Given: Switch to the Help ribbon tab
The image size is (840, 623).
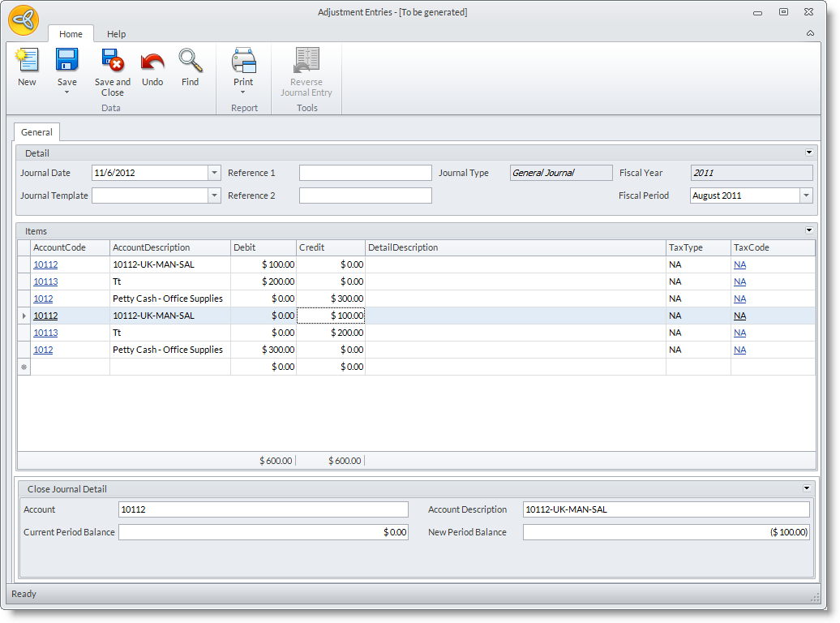Looking at the screenshot, I should pos(116,34).
